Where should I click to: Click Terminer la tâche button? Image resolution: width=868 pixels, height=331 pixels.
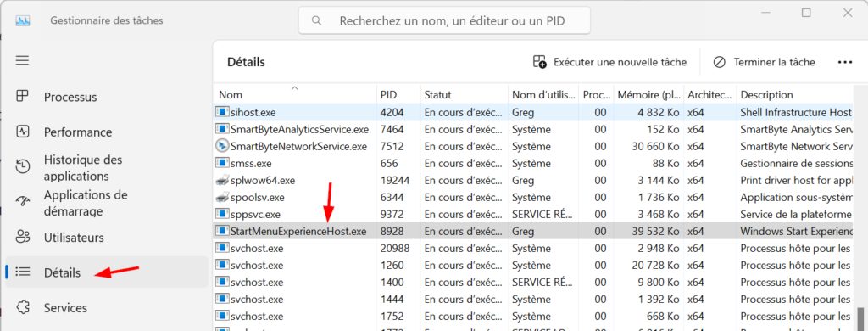[765, 62]
